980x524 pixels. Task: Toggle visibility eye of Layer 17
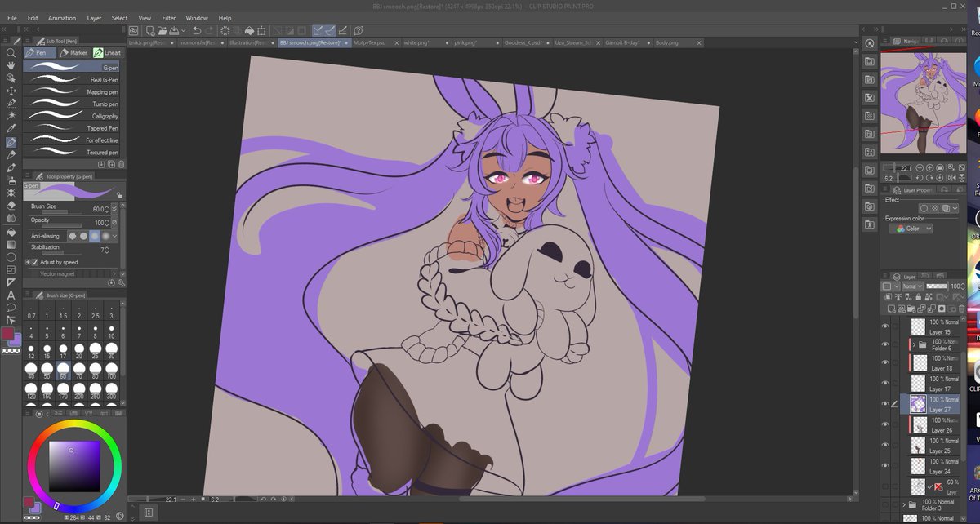coord(884,384)
